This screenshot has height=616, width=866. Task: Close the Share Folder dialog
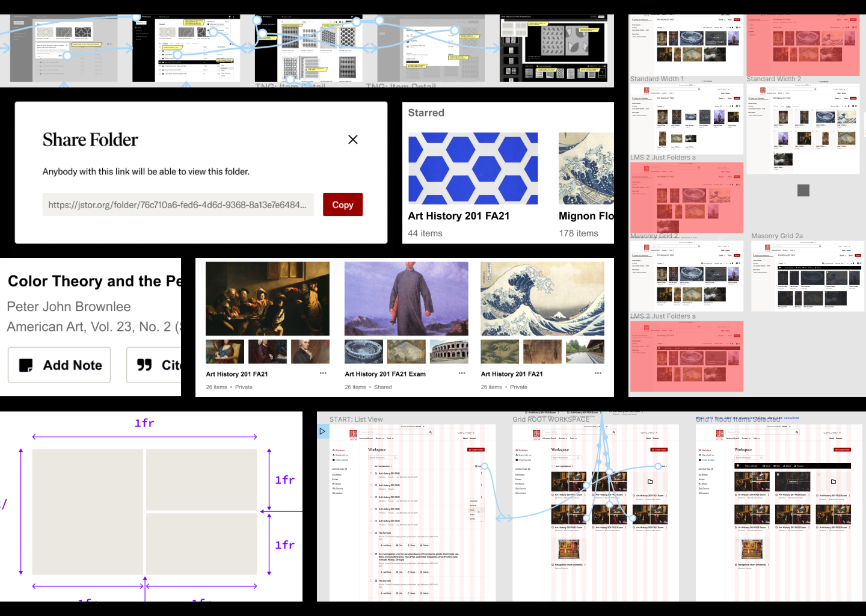coord(353,140)
